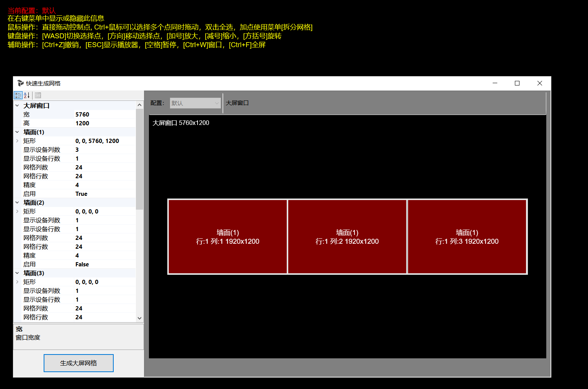Click the Property Pages icon
588x389 pixels.
pyautogui.click(x=38, y=95)
